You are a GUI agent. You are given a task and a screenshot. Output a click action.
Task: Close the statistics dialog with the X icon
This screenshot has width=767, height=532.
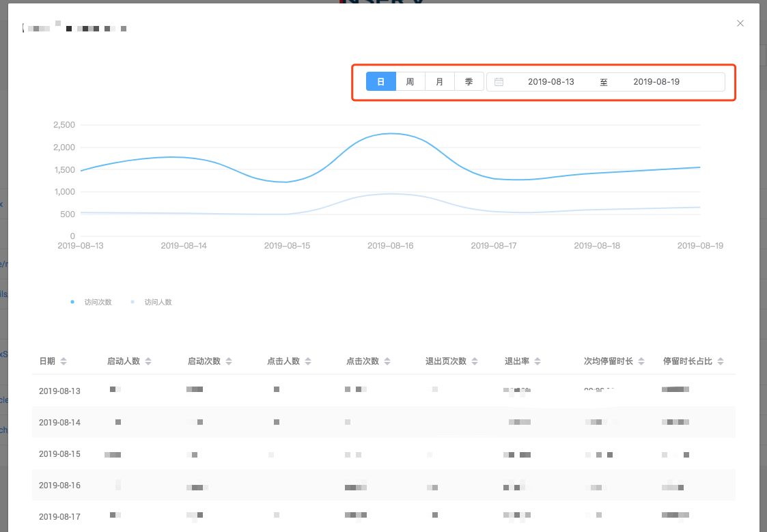pos(740,23)
